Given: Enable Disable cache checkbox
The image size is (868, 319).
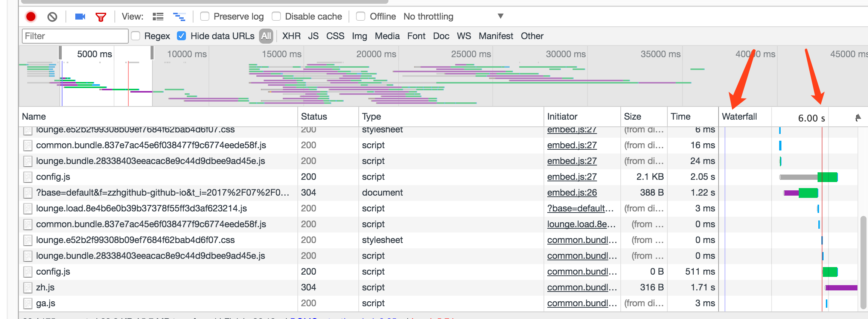Looking at the screenshot, I should (x=276, y=16).
